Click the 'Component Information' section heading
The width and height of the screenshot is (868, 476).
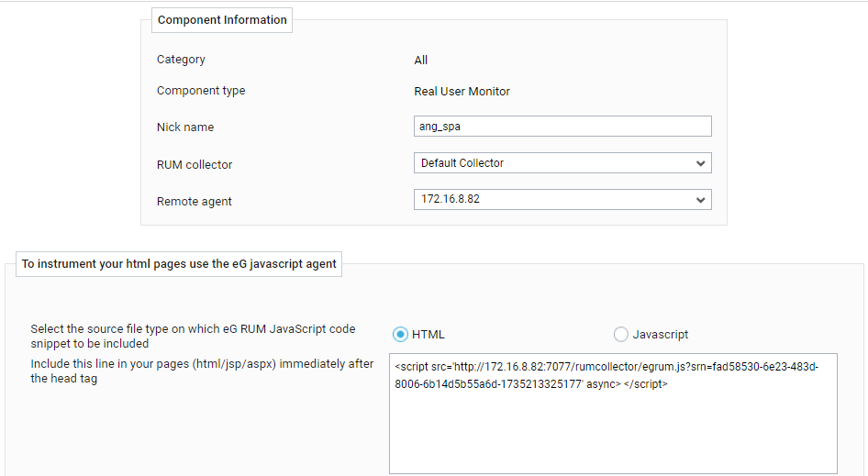tap(222, 20)
